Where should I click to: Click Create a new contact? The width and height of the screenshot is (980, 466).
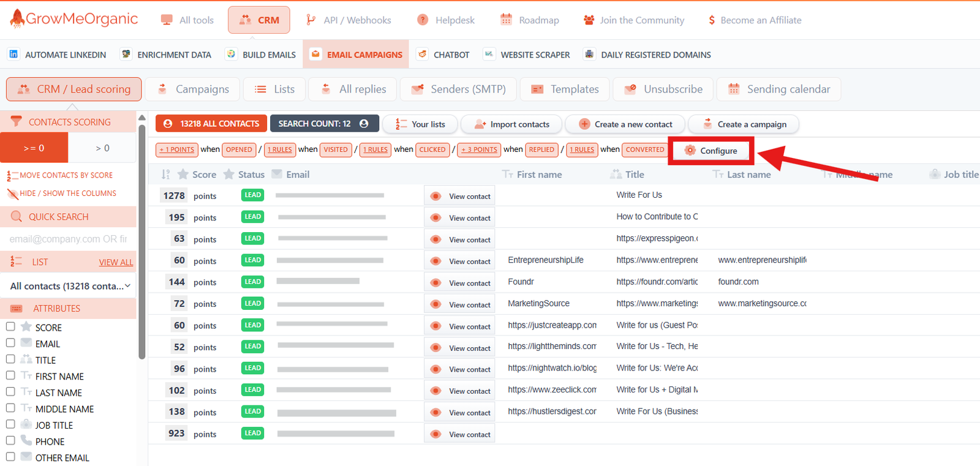pos(625,124)
